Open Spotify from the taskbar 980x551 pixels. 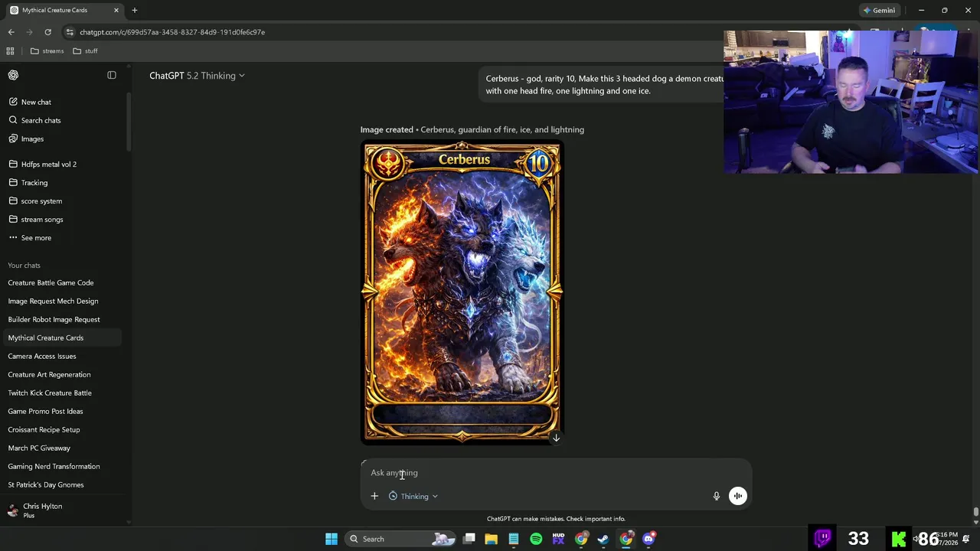tap(536, 539)
